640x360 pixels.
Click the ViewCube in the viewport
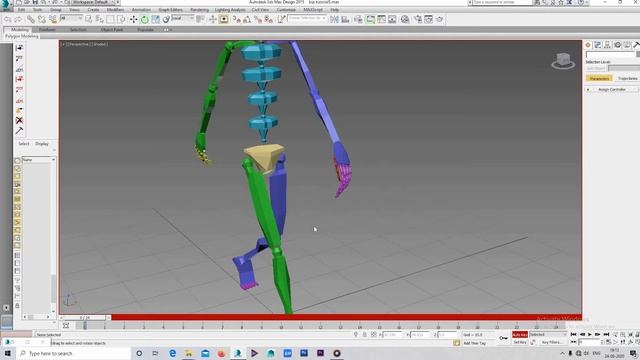pos(563,61)
